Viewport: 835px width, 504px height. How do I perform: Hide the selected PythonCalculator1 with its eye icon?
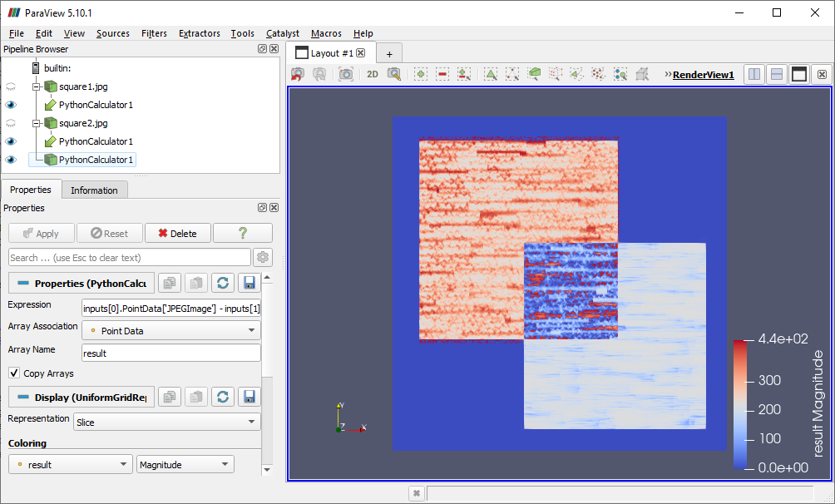[x=10, y=159]
